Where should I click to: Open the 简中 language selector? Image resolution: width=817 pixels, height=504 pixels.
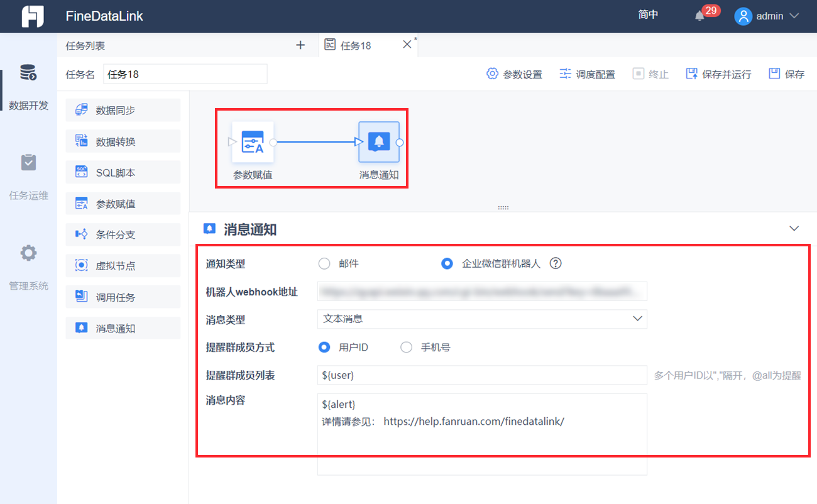[648, 15]
